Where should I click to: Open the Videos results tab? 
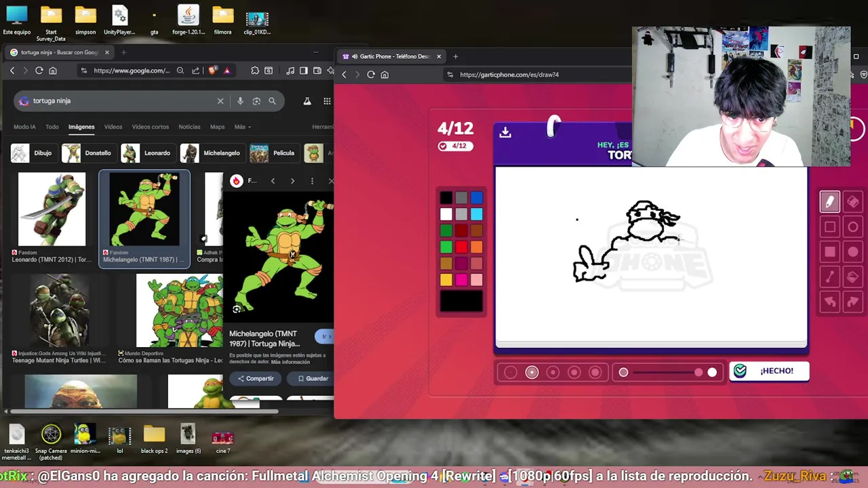[113, 127]
